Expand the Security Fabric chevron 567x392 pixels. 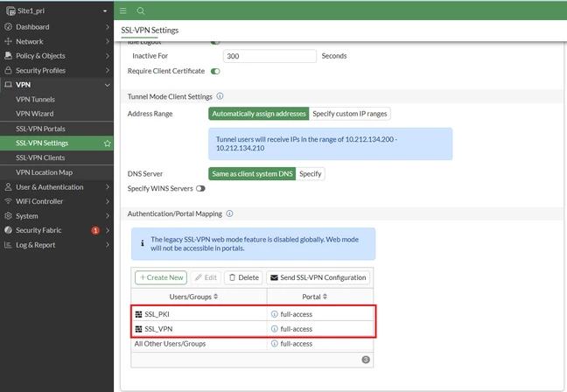(108, 230)
